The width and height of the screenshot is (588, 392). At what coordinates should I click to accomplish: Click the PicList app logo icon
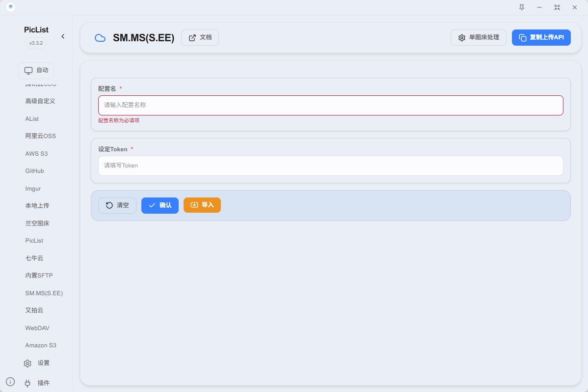coord(10,7)
